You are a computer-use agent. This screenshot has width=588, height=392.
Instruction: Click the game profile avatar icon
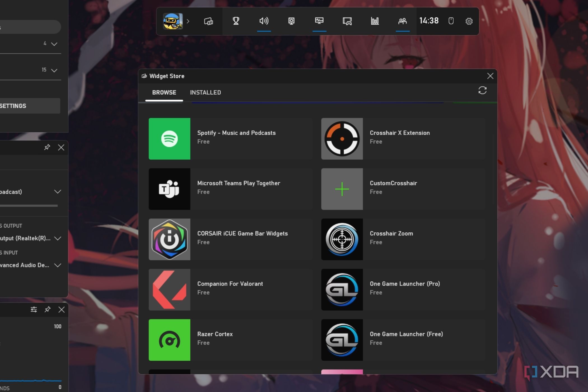(173, 21)
